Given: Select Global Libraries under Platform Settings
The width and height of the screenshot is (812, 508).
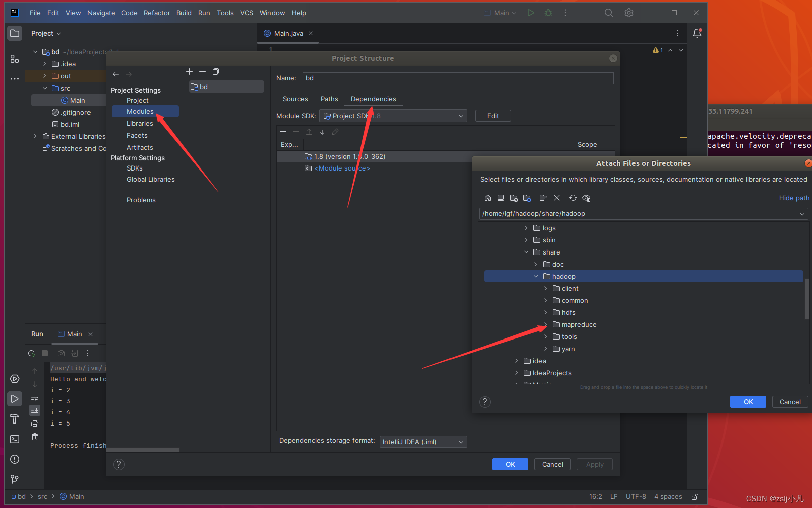Looking at the screenshot, I should point(151,180).
